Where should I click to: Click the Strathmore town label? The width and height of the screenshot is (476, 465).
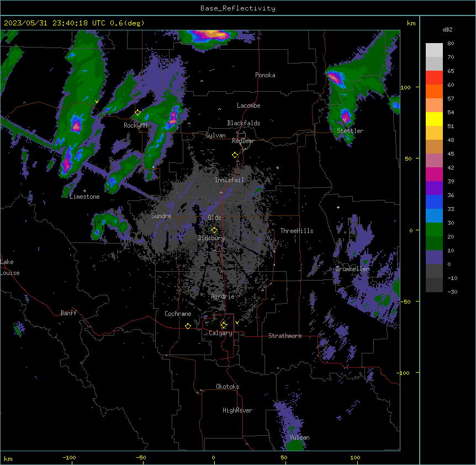(285, 336)
